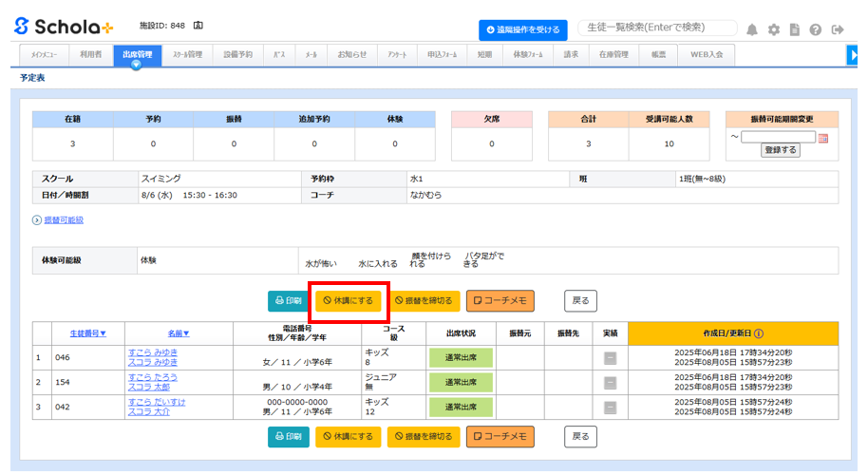Open student link すこら たろう
This screenshot has height=475, width=868.
(153, 377)
